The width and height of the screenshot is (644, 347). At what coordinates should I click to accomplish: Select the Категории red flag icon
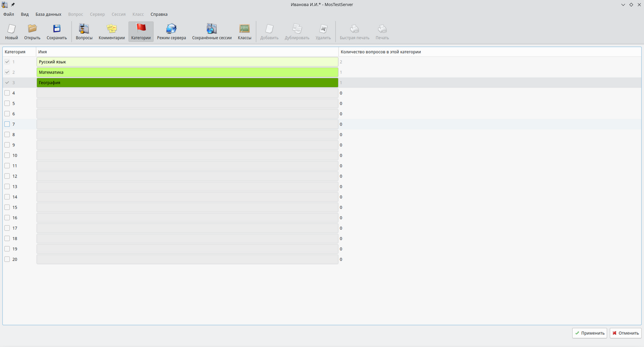(141, 29)
